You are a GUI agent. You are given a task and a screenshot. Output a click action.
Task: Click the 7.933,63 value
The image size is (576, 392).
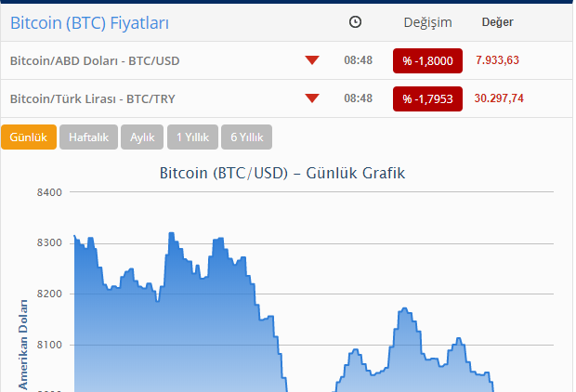pyautogui.click(x=497, y=60)
